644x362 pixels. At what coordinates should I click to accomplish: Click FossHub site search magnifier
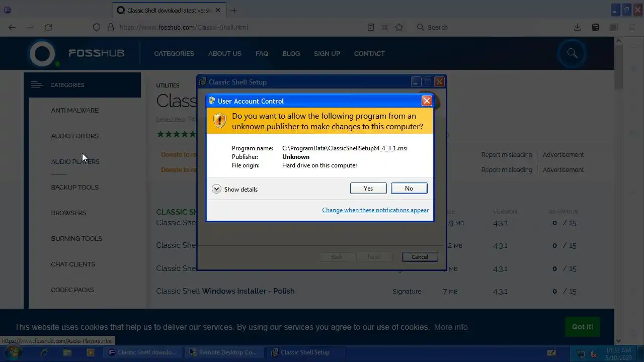(x=572, y=53)
